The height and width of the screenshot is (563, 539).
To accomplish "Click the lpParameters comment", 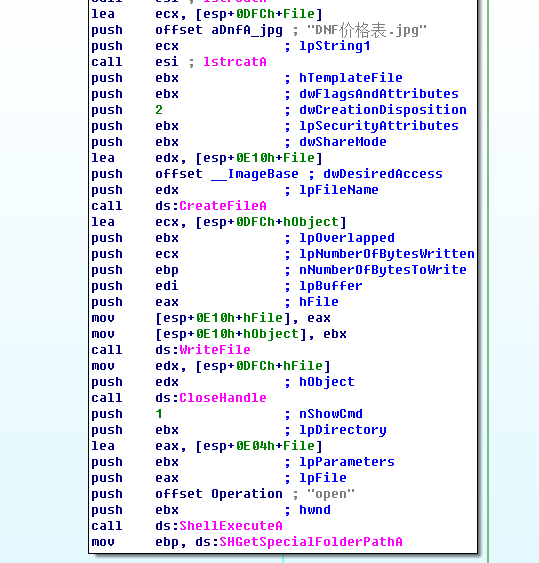I will (x=347, y=462).
